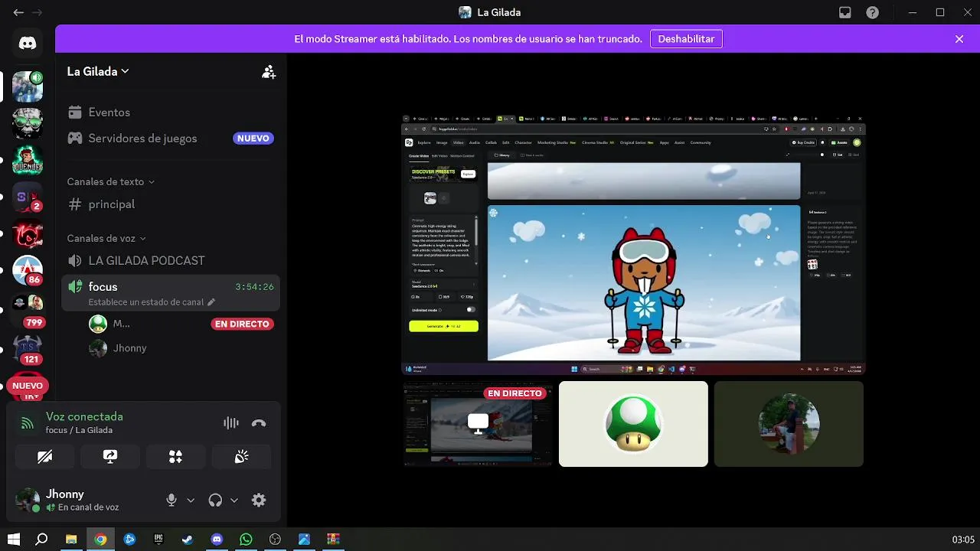This screenshot has width=980, height=551.
Task: Click the EN DIRECTO badge next to M...
Action: [242, 324]
